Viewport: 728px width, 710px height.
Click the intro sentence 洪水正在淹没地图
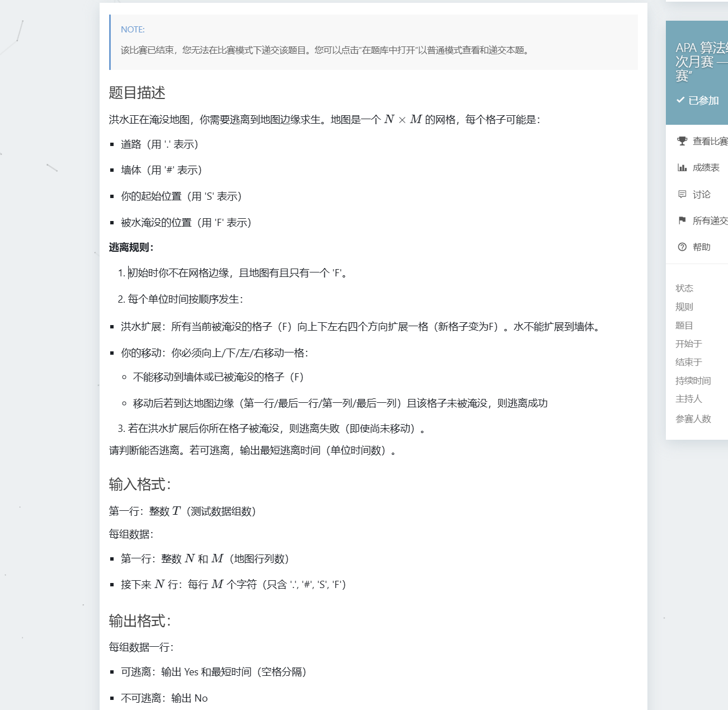point(325,120)
